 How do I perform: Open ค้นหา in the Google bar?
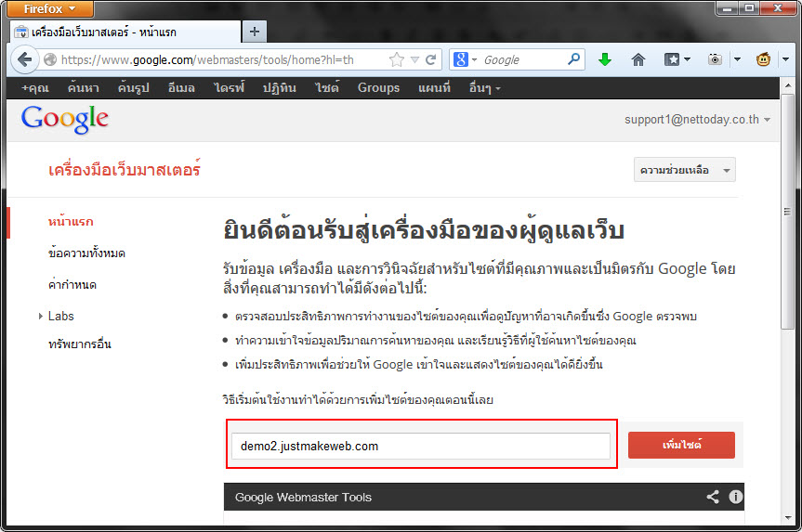(x=84, y=88)
